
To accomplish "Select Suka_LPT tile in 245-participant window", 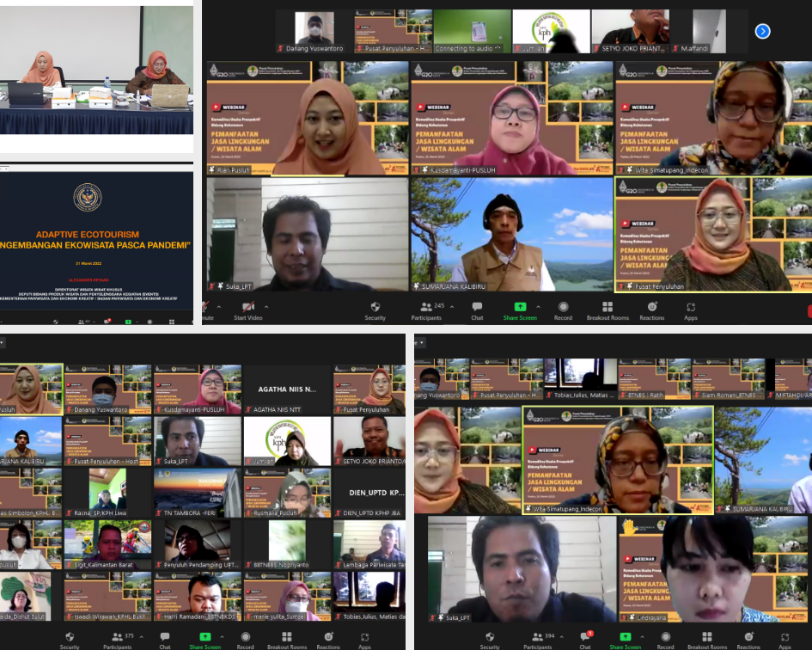I will coord(308,234).
